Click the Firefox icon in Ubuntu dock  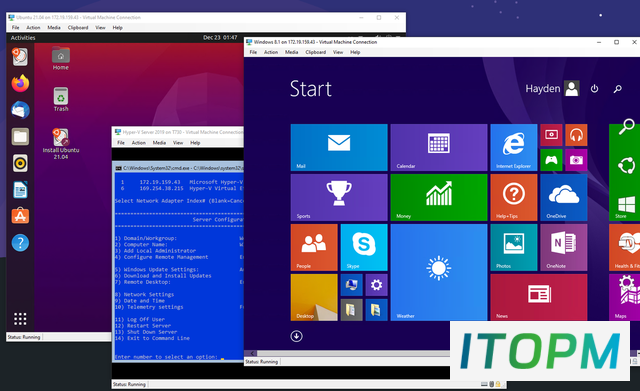click(20, 83)
